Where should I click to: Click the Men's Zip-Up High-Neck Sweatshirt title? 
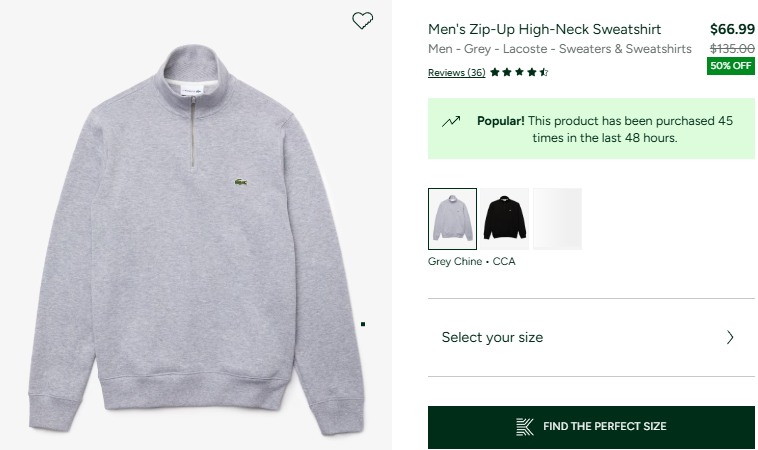[x=558, y=29]
